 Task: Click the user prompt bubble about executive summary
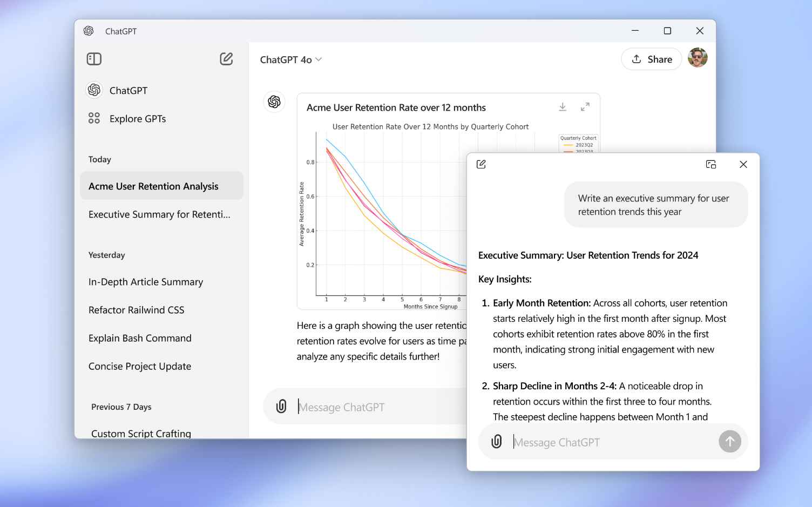tap(656, 205)
